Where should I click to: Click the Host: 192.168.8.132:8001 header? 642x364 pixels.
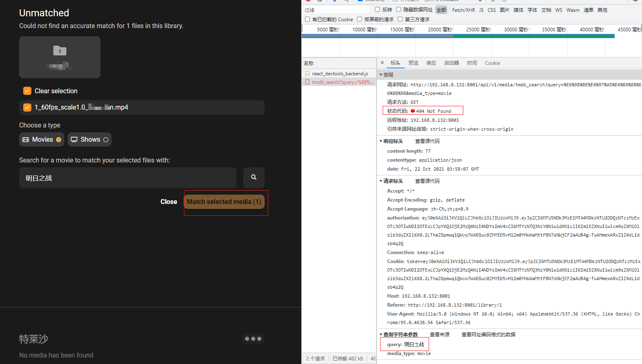click(x=419, y=296)
